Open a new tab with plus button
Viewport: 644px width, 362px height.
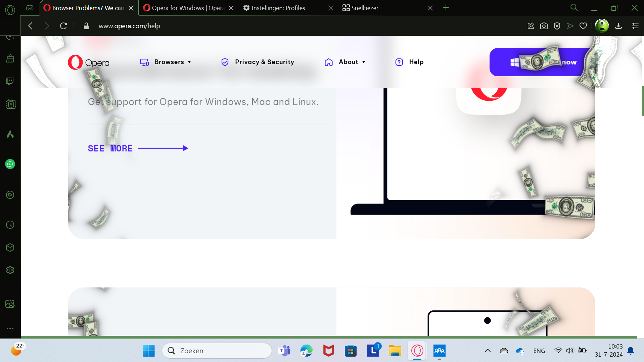pyautogui.click(x=446, y=8)
